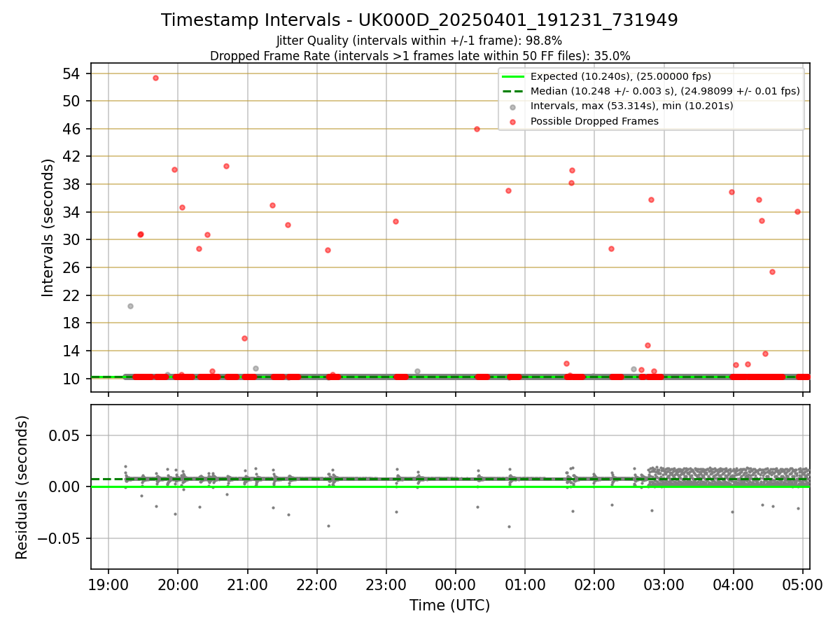This screenshot has height=630, width=840.
Task: Click the 10 y-axis tick label
Action: 72,379
